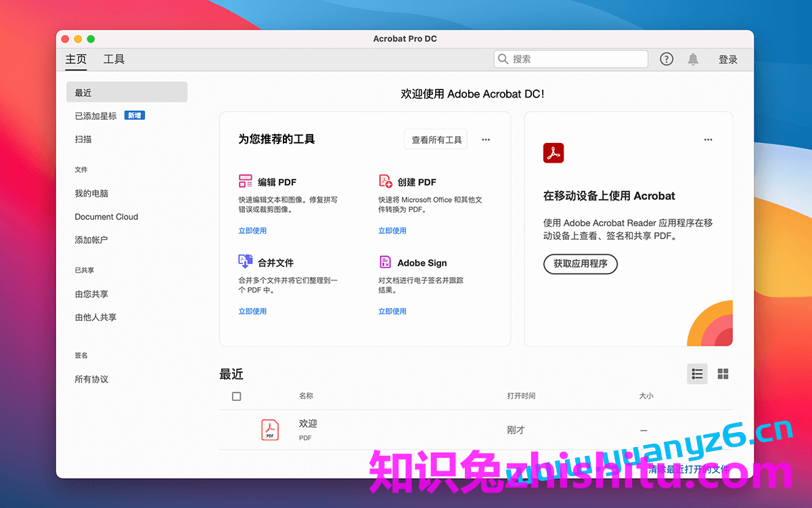Click the Adobe Sign tool icon
This screenshot has height=508, width=812.
click(x=385, y=262)
